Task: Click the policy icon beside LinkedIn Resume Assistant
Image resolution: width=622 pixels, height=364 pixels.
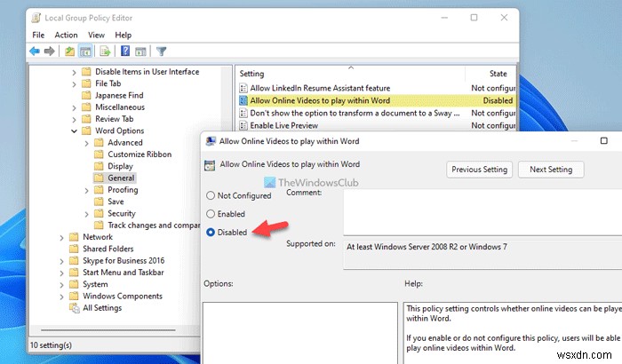Action: (x=243, y=88)
